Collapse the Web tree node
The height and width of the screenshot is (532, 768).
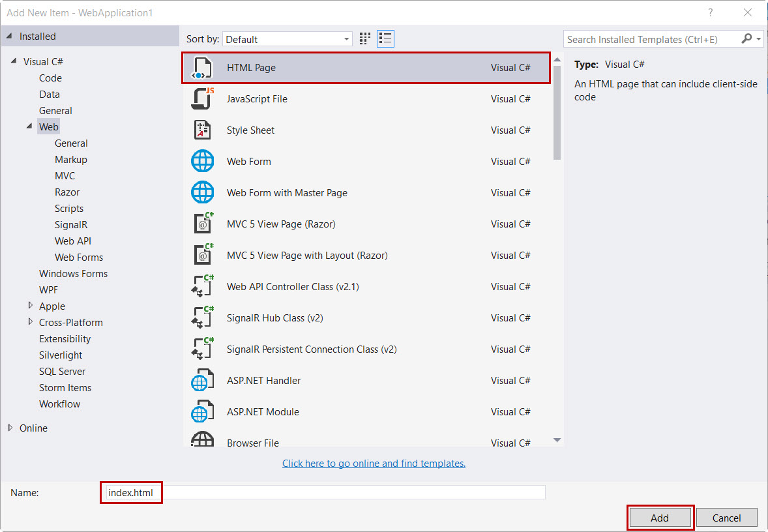coord(29,126)
